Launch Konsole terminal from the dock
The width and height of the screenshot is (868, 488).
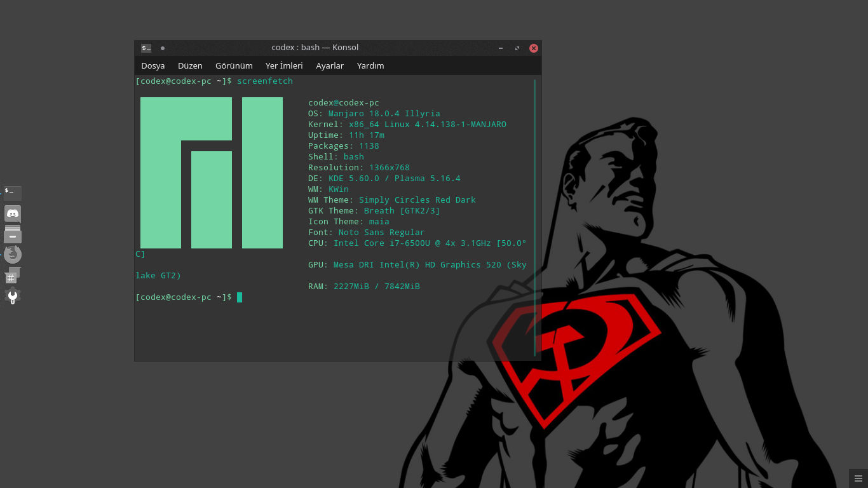pos(13,193)
